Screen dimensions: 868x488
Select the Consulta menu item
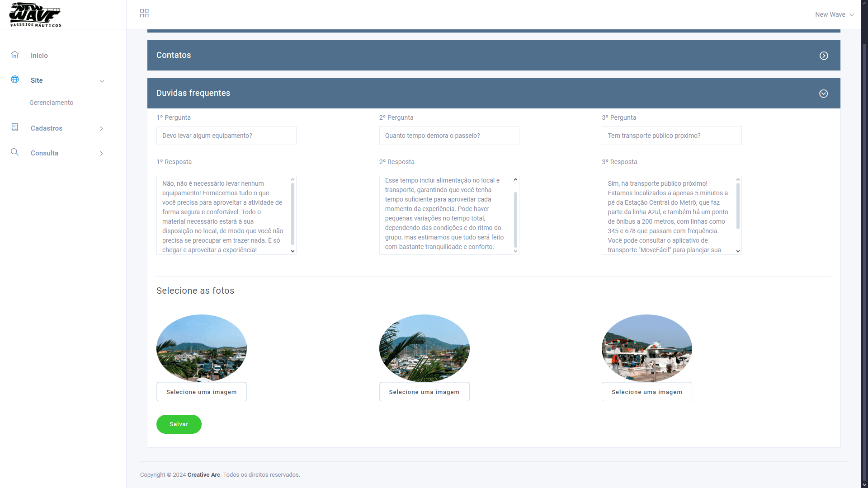click(x=44, y=153)
